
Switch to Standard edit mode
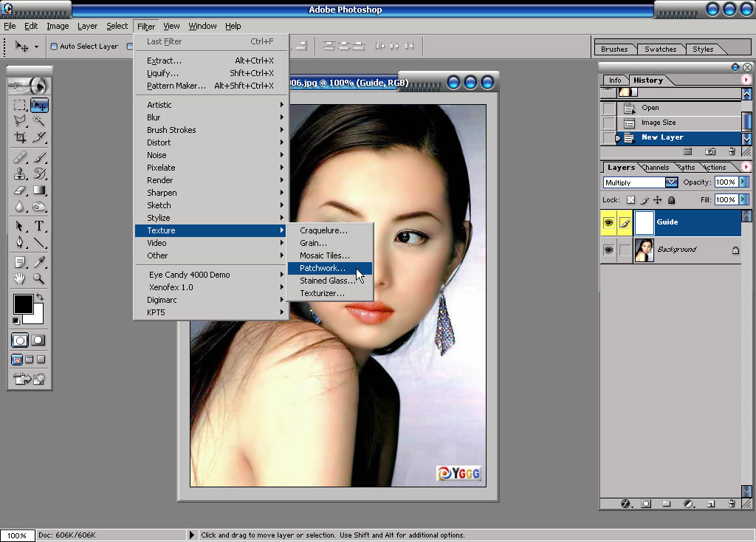(20, 340)
